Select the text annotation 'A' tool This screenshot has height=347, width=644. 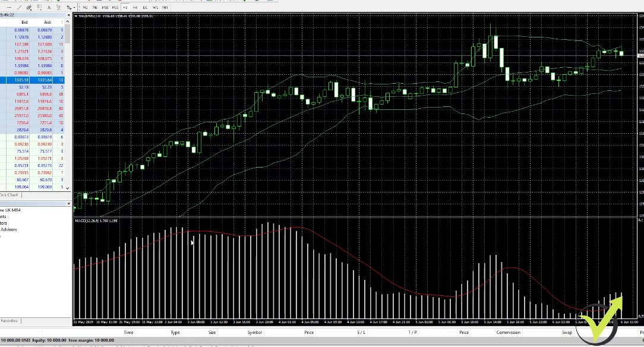[x=49, y=7]
